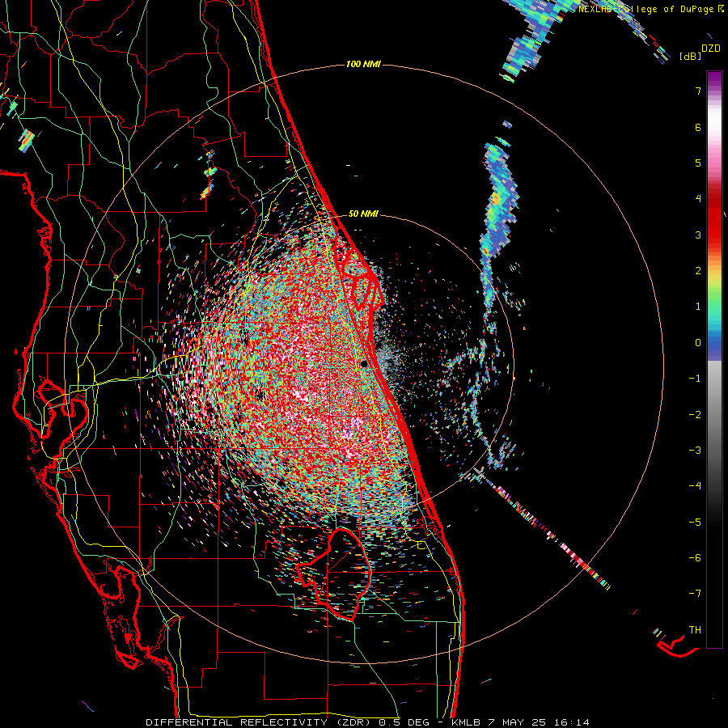The image size is (728, 728).
Task: Select the "16:14" time in the caption
Action: point(572,722)
